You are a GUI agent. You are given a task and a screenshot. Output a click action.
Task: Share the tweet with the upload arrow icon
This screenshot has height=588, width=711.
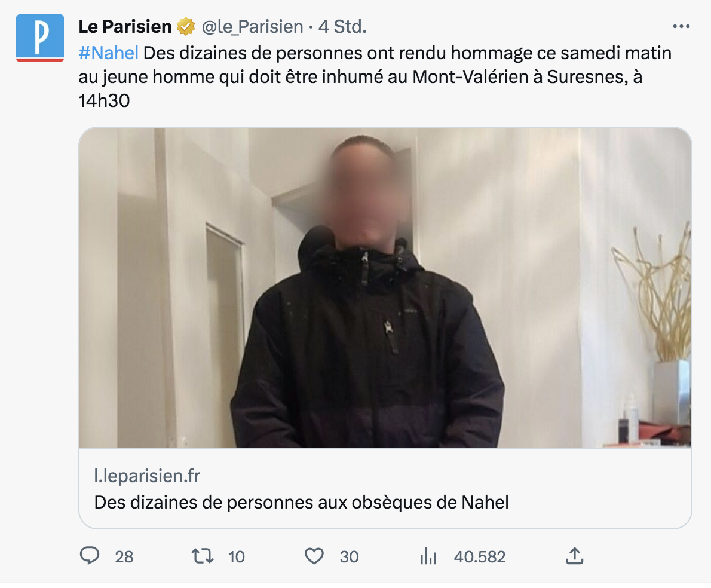[575, 556]
